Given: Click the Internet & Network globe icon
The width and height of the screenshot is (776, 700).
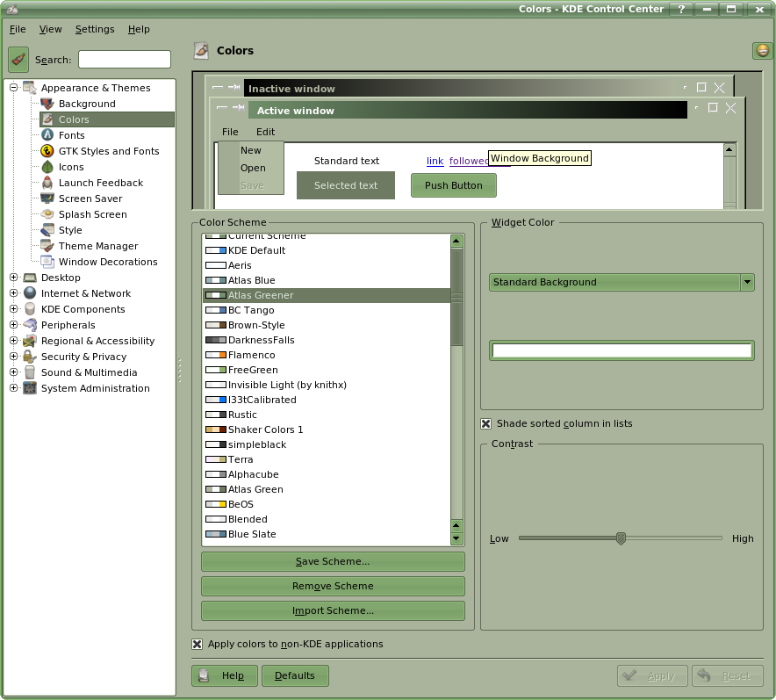Looking at the screenshot, I should coord(30,293).
